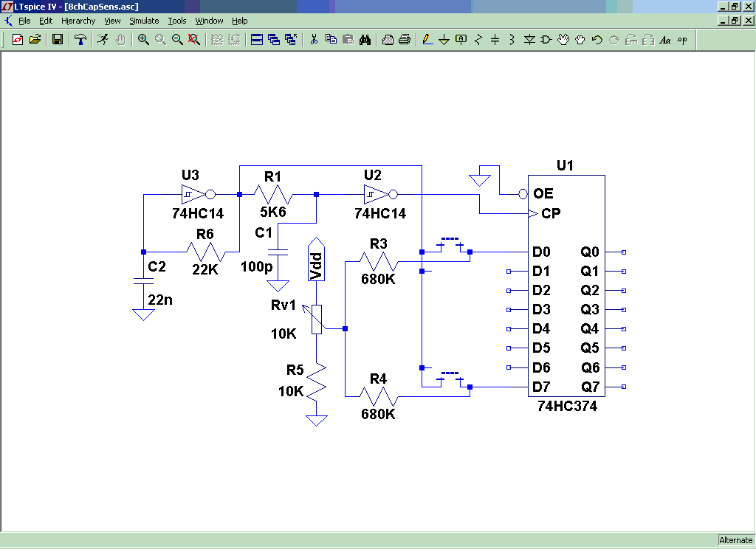This screenshot has height=549, width=756.
Task: Select the '22n' value of C2
Action: pos(160,300)
